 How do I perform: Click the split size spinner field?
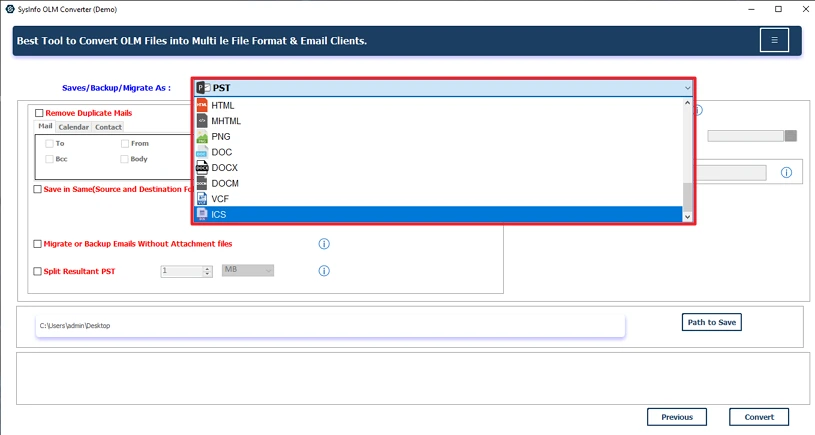pyautogui.click(x=186, y=271)
